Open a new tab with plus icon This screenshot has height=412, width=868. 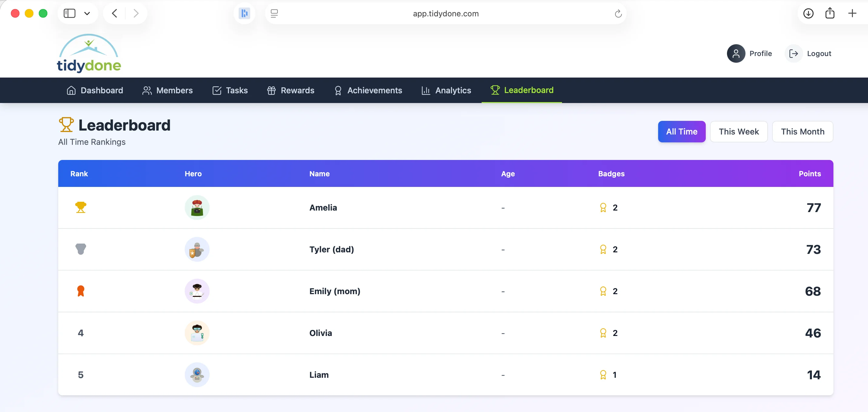[x=852, y=13]
